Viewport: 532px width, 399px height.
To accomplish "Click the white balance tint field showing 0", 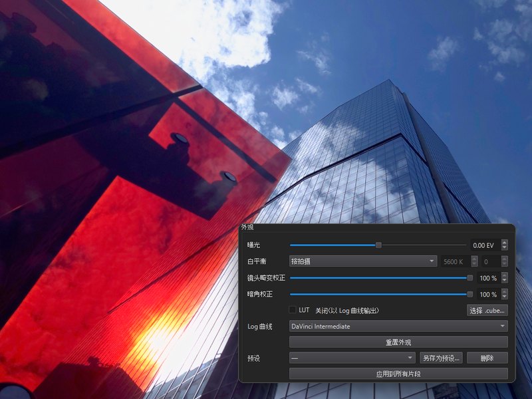I will click(x=491, y=261).
